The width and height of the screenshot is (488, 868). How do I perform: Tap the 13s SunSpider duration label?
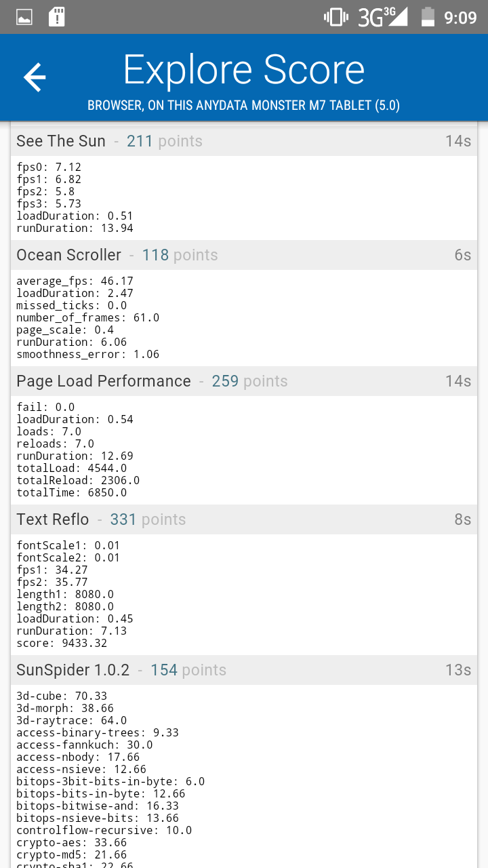457,670
